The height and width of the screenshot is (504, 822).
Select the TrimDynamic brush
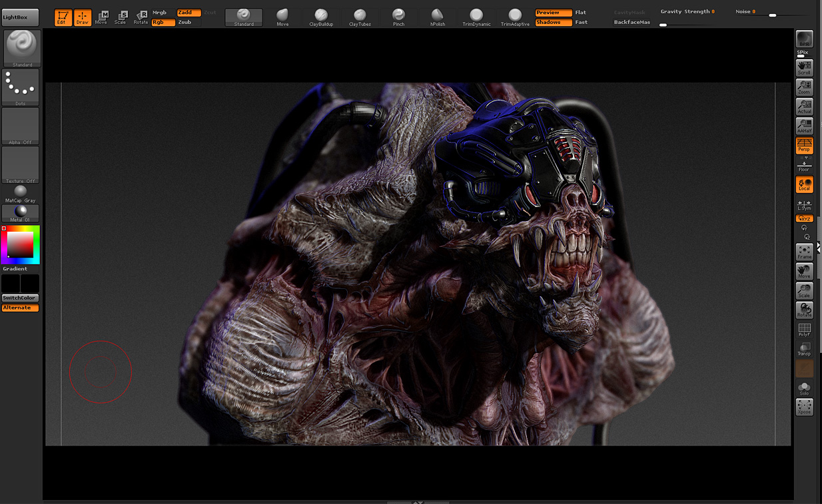(x=476, y=17)
